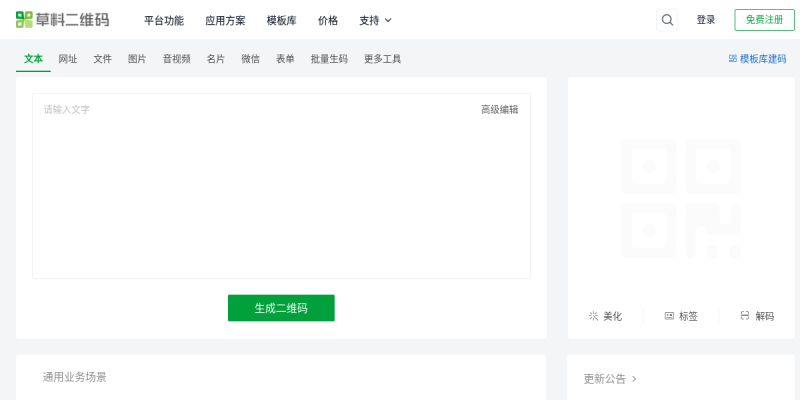The height and width of the screenshot is (400, 800).
Task: Switch to the 网址 tab
Action: click(x=68, y=59)
